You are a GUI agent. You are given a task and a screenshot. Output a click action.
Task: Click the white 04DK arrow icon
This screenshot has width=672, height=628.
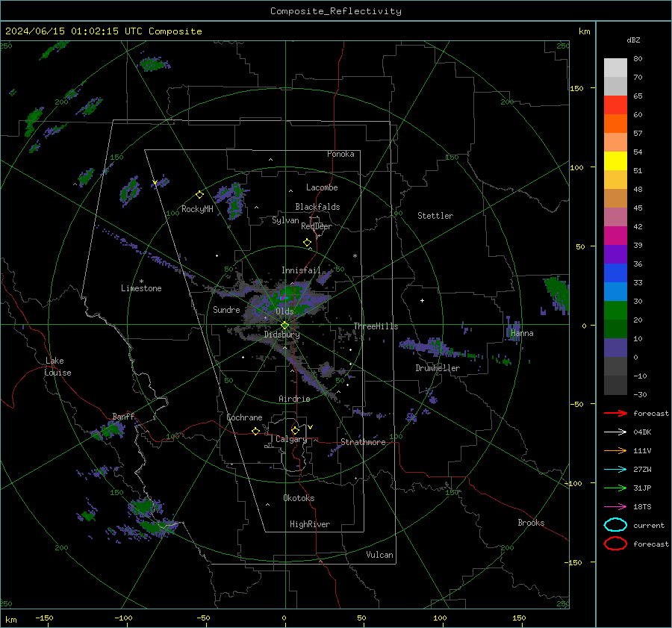click(x=615, y=432)
